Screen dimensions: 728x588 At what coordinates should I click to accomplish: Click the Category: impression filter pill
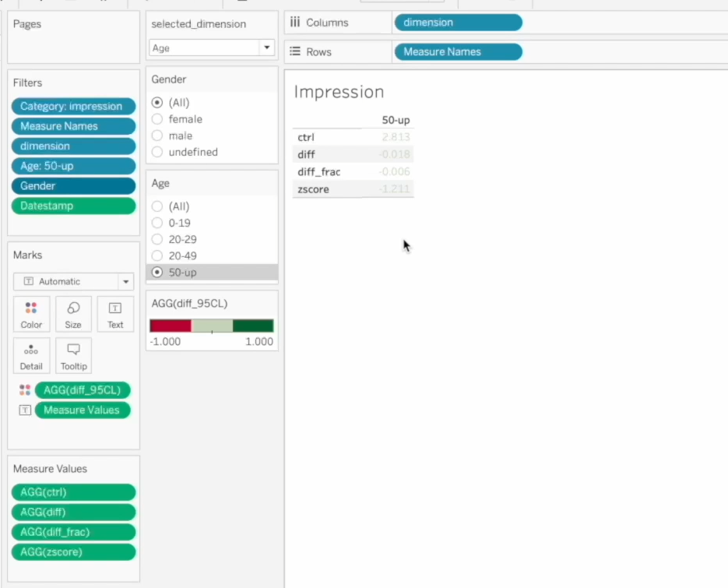pyautogui.click(x=73, y=107)
